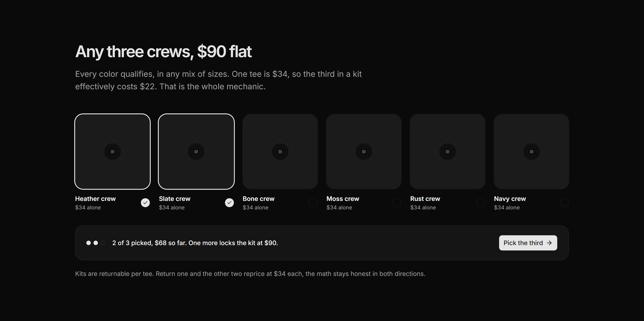Deselect the Slate crew checkmark
The height and width of the screenshot is (321, 644).
coord(229,203)
